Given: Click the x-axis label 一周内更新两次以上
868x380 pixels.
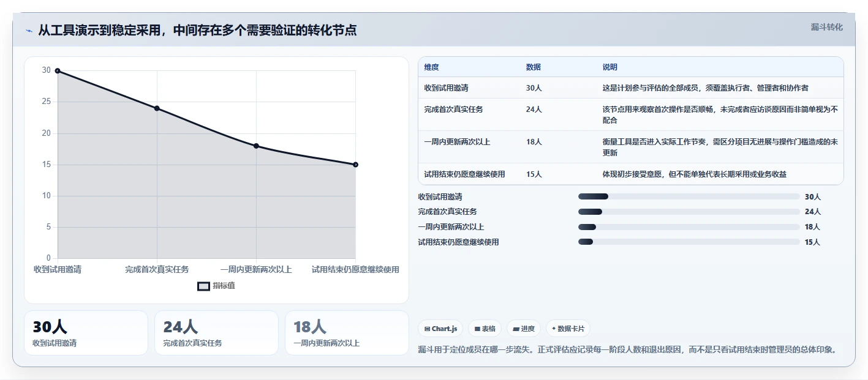Looking at the screenshot, I should [256, 269].
